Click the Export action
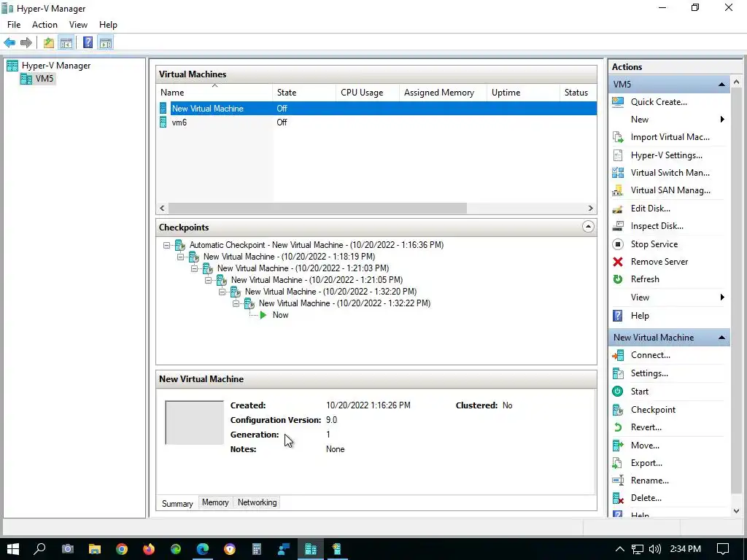The image size is (747, 560). (x=646, y=463)
